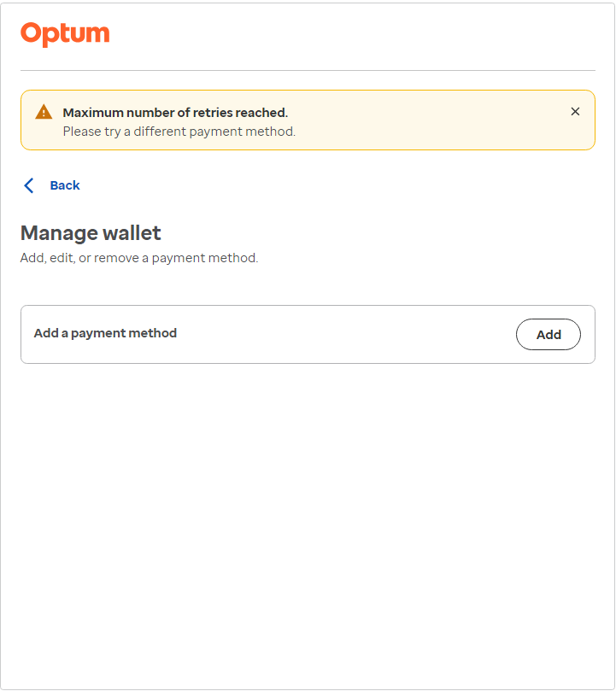Click the Back navigation chevron to go back
616x691 pixels.
pos(28,184)
